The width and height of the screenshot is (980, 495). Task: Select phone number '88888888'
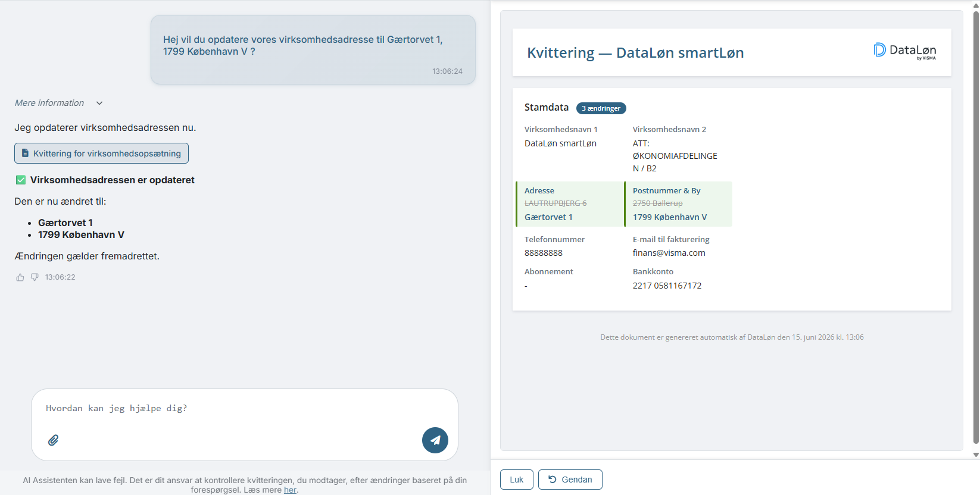point(544,253)
